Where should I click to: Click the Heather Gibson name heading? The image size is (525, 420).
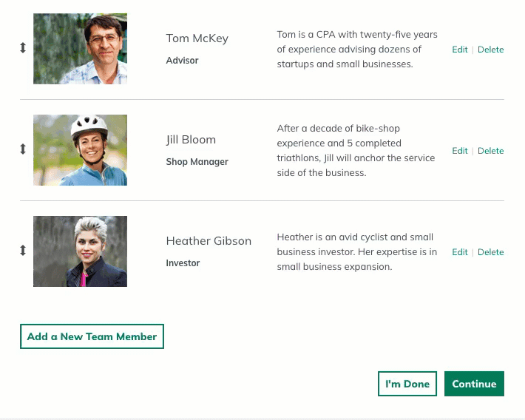click(x=209, y=241)
